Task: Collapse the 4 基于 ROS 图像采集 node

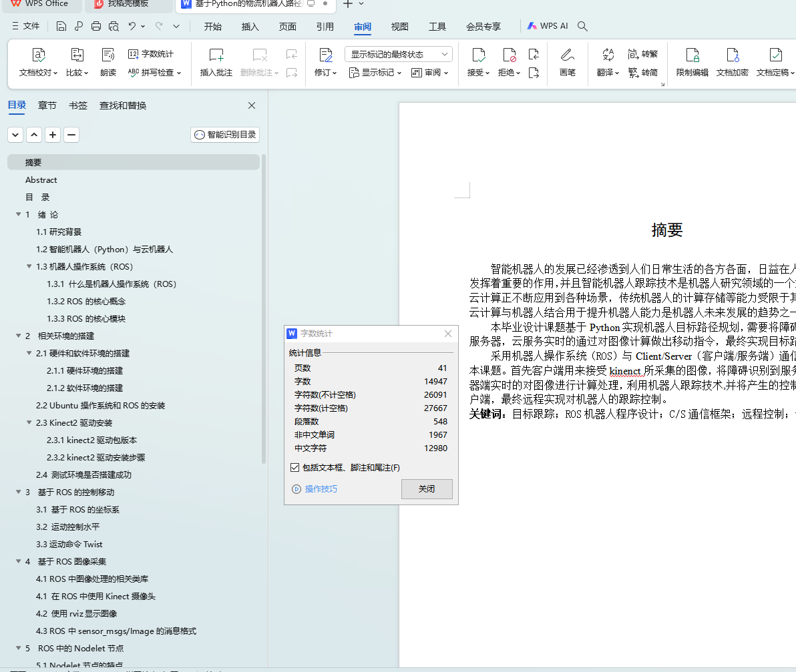Action: tap(18, 561)
